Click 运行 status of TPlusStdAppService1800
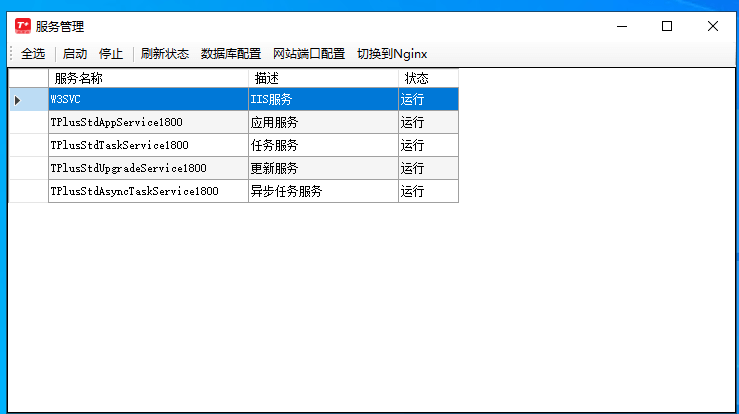Image resolution: width=739 pixels, height=414 pixels. point(428,122)
